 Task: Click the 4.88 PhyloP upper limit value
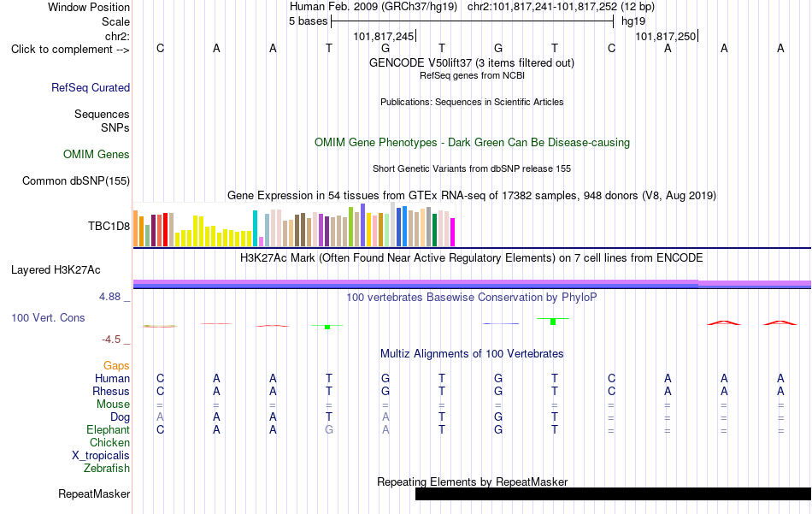tap(109, 297)
